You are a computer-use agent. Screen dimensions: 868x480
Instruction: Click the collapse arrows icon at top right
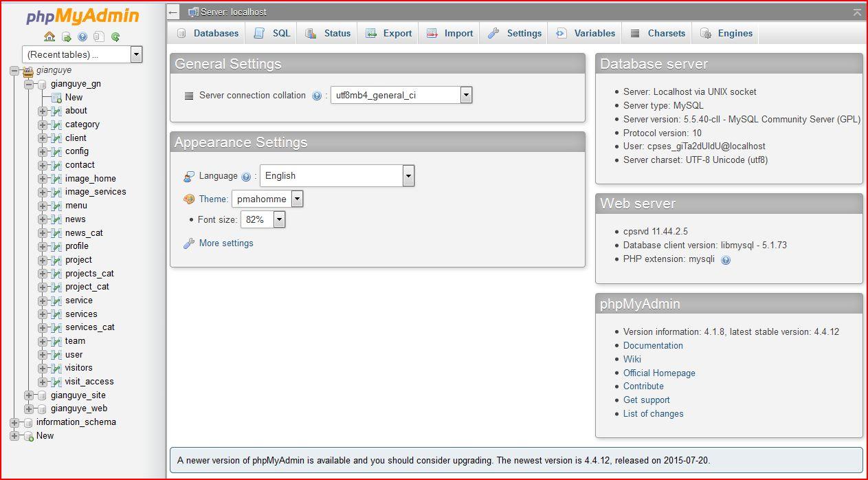[x=856, y=12]
